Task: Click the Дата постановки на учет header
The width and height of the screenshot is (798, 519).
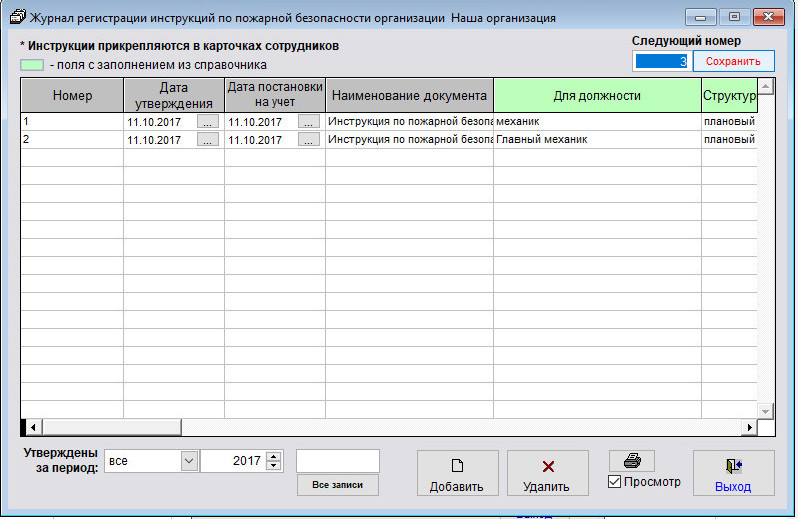Action: [x=275, y=95]
